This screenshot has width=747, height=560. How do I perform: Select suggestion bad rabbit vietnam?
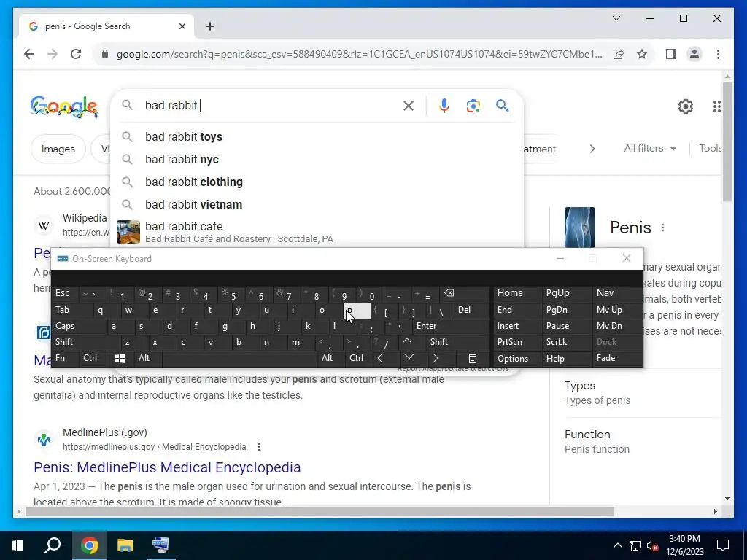(317, 205)
